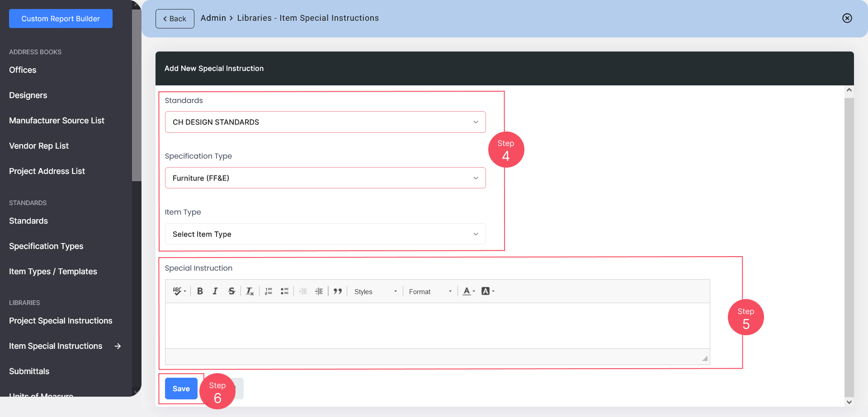Open Manufacturer Source List
Viewport: 868px width, 417px height.
(x=57, y=121)
